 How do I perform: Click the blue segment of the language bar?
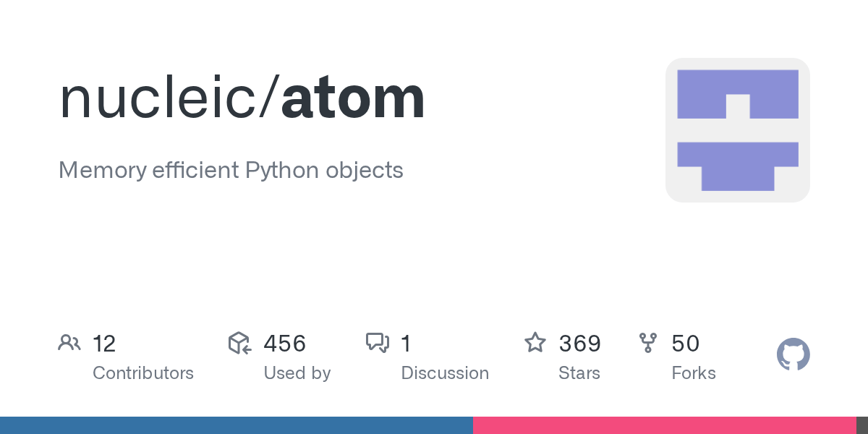[x=236, y=425]
